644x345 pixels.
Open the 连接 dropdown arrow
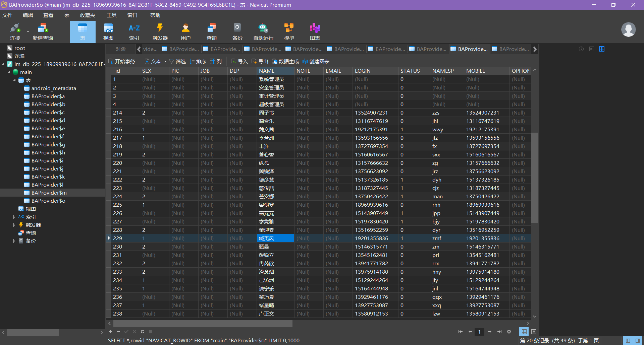28,32
